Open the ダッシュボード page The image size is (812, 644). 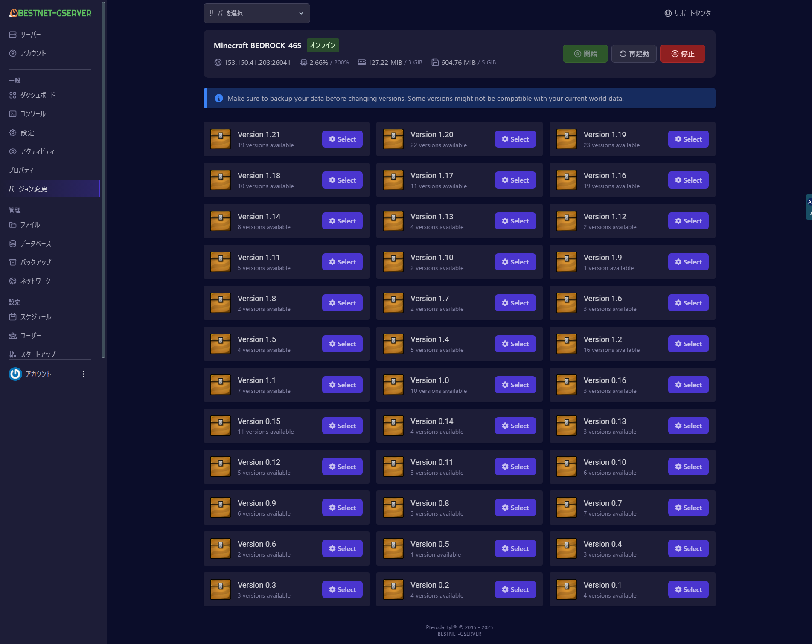coord(50,95)
